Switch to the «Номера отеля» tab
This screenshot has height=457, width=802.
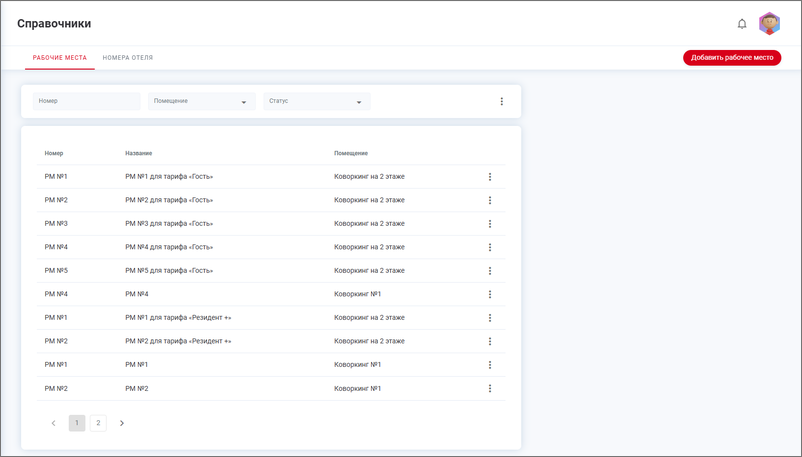click(x=128, y=58)
